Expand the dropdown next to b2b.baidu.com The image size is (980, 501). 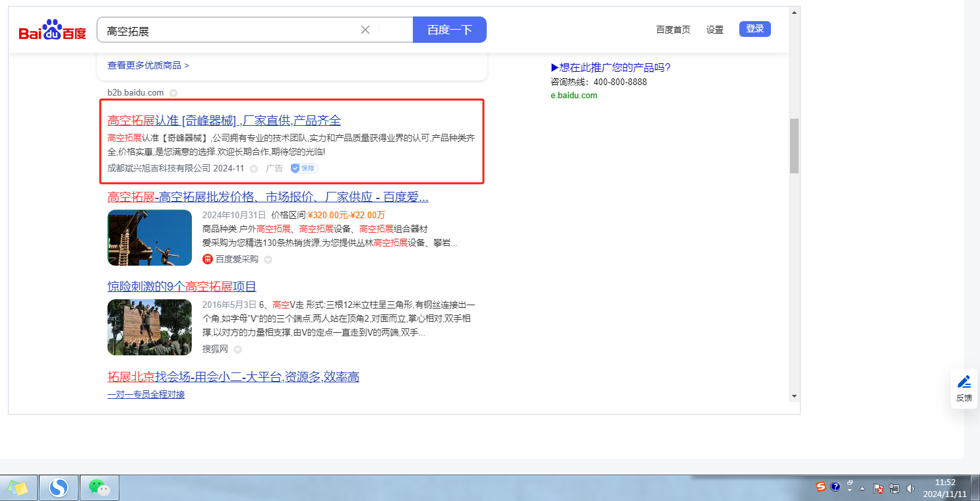pos(173,93)
